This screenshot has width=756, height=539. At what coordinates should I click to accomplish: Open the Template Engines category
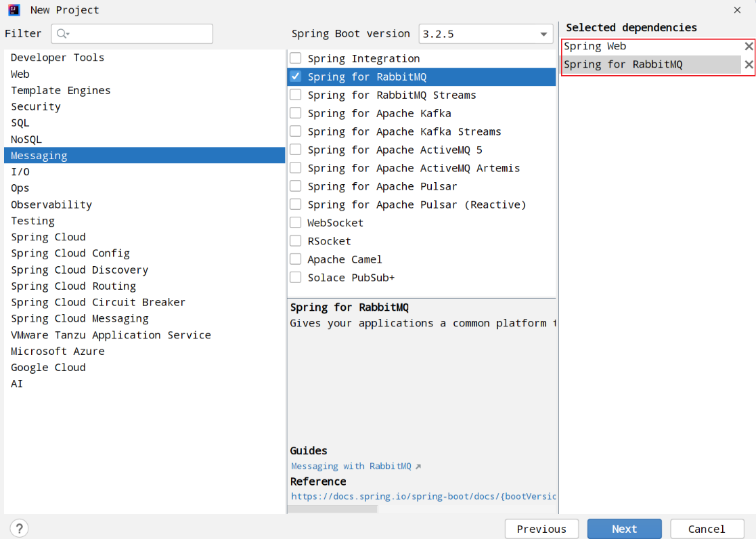145,90
